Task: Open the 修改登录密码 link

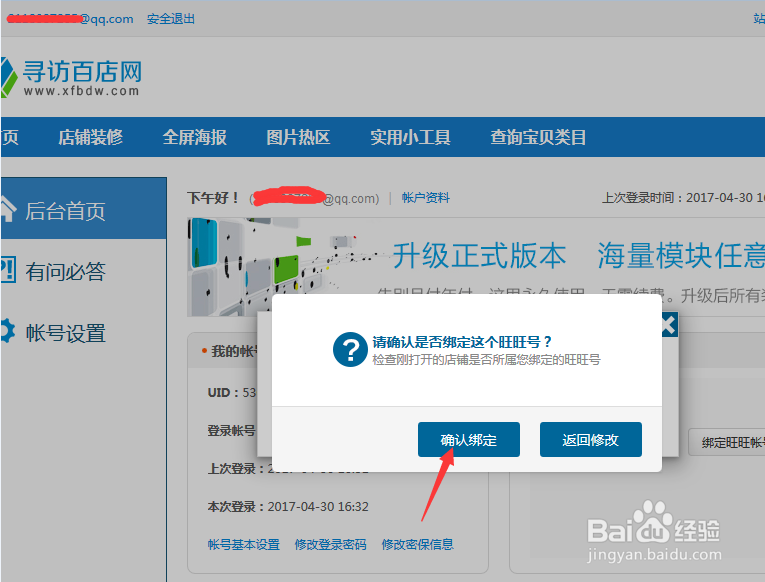Action: coord(330,544)
